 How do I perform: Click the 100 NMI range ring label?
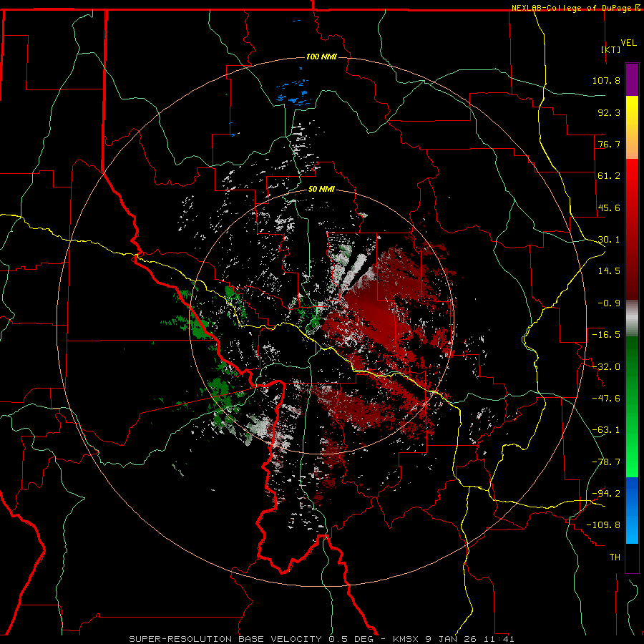pyautogui.click(x=321, y=57)
